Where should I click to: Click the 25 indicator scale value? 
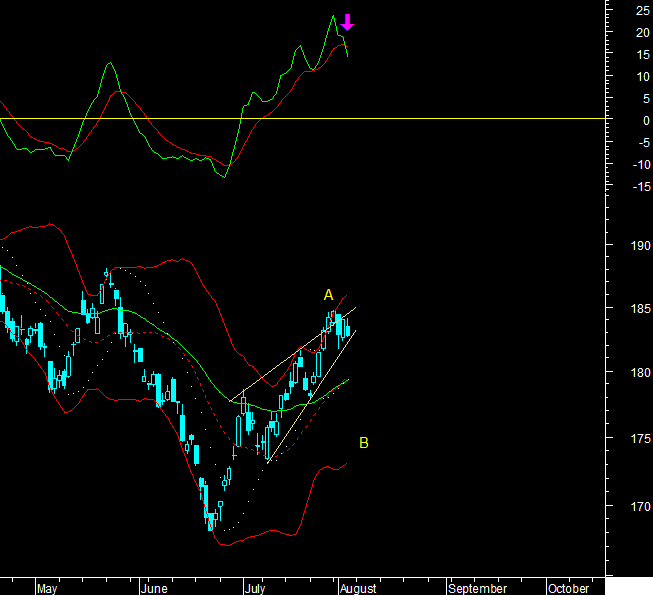point(643,11)
